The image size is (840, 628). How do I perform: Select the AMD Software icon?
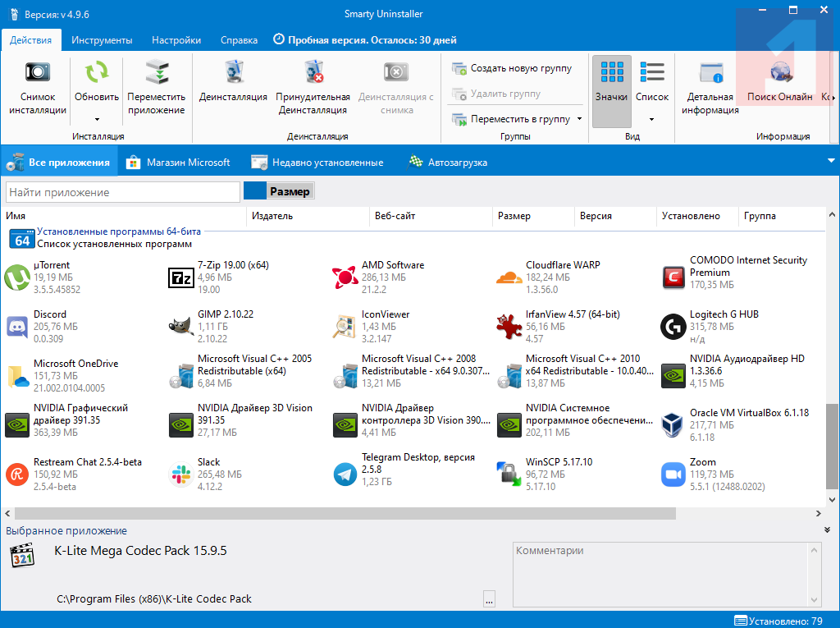pyautogui.click(x=345, y=277)
